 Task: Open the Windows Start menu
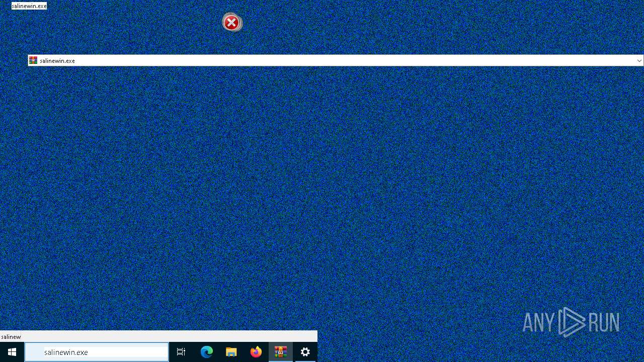(12, 352)
